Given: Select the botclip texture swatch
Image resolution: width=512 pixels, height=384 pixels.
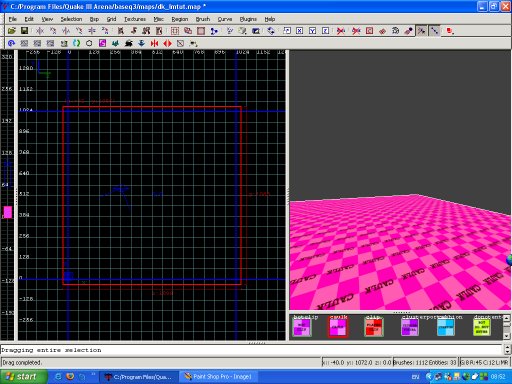Looking at the screenshot, I should click(x=302, y=327).
